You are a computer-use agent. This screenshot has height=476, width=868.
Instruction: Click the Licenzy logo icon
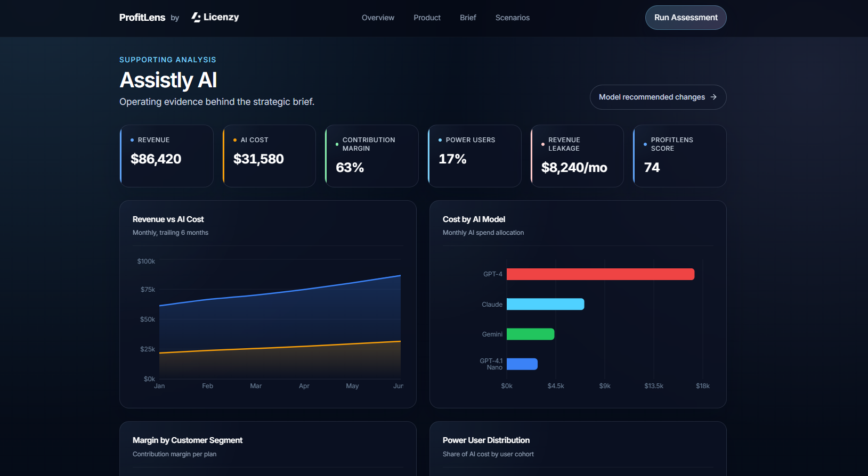pos(196,18)
